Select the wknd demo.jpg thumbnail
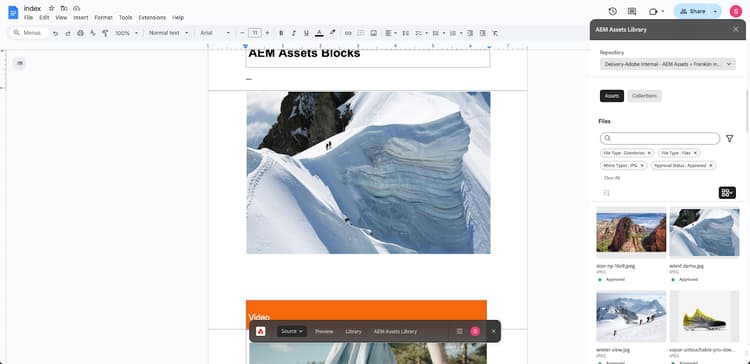Image resolution: width=750 pixels, height=364 pixels. pyautogui.click(x=704, y=232)
